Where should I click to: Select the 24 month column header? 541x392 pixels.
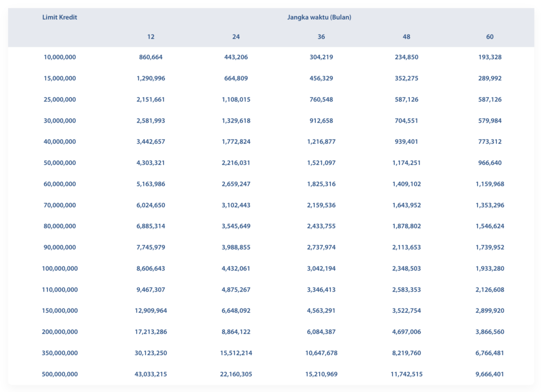pyautogui.click(x=236, y=37)
